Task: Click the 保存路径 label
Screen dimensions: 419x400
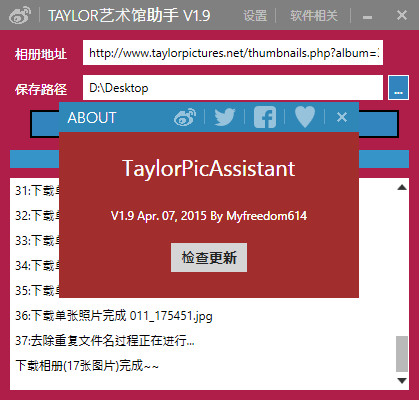Action: (41, 89)
